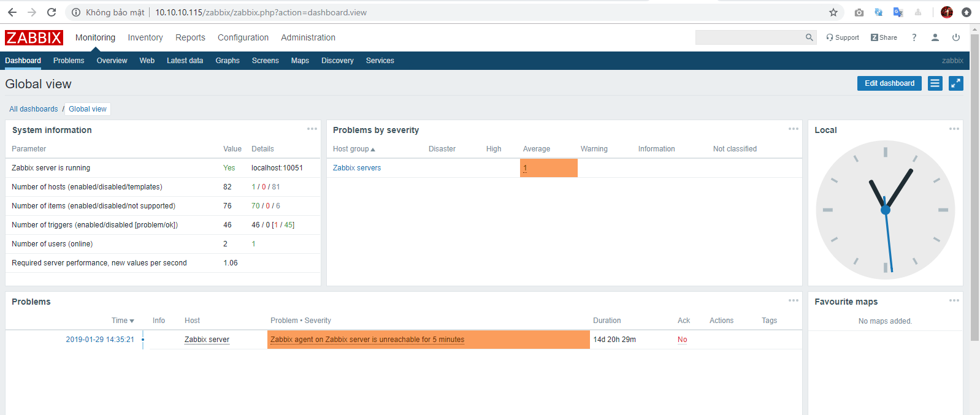
Task: Open the unreachable Zabbix agent problem
Action: [367, 340]
